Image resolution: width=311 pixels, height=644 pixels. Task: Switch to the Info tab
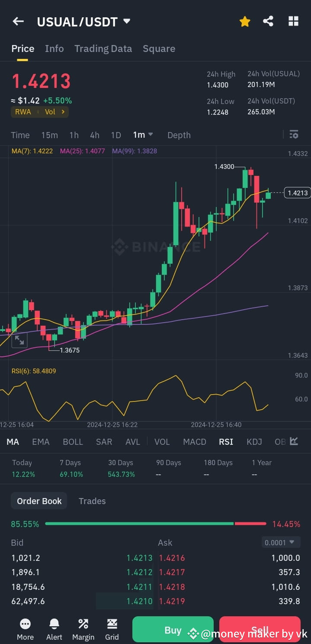pos(54,49)
